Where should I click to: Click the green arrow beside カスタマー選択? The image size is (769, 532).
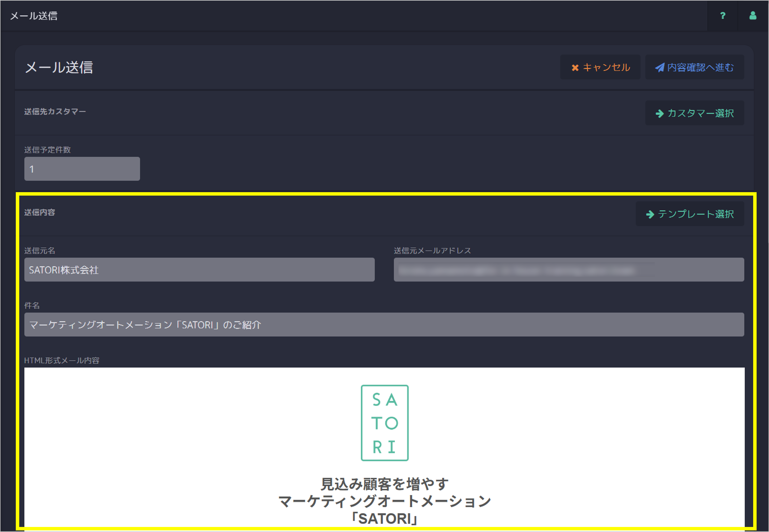tap(659, 114)
